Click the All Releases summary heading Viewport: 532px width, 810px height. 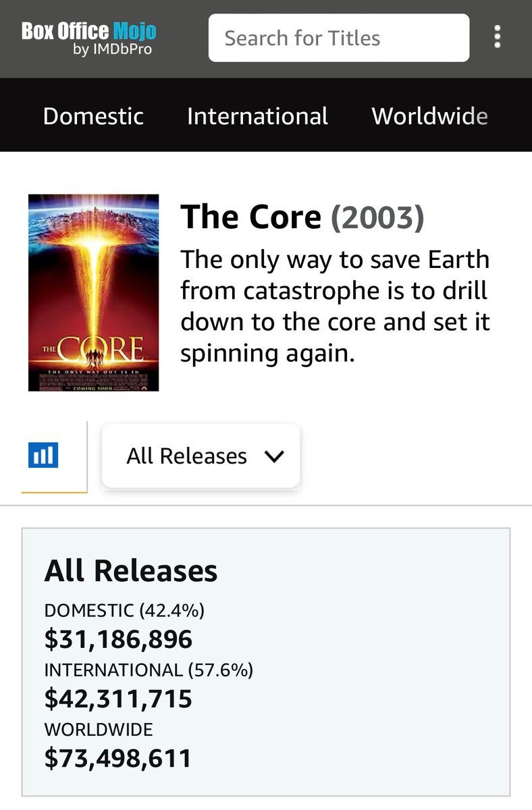click(x=131, y=570)
